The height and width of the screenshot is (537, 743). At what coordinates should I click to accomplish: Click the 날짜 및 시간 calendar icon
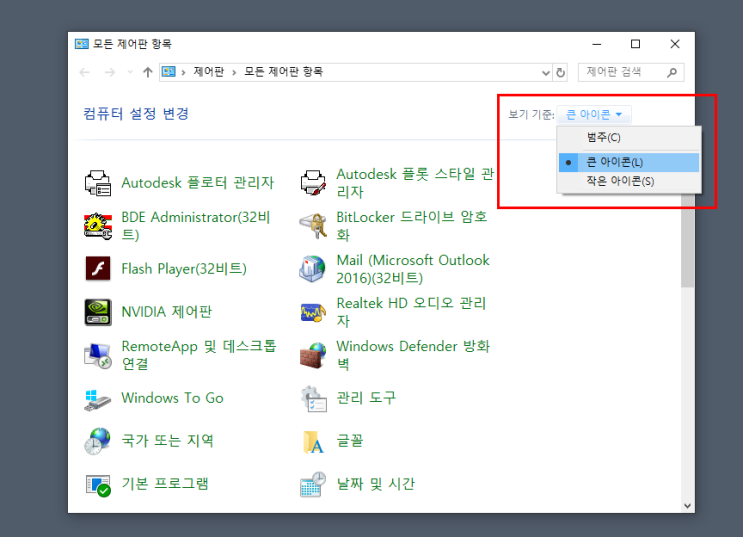pyautogui.click(x=313, y=484)
